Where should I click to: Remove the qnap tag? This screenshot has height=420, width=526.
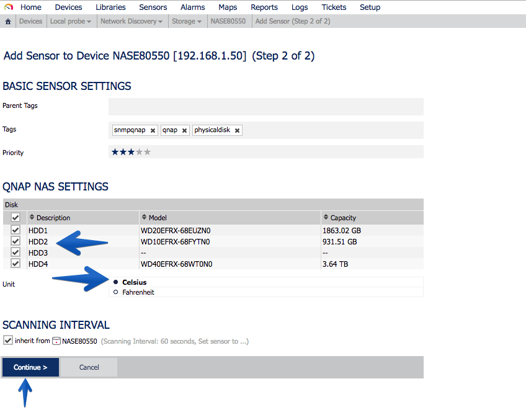click(184, 130)
